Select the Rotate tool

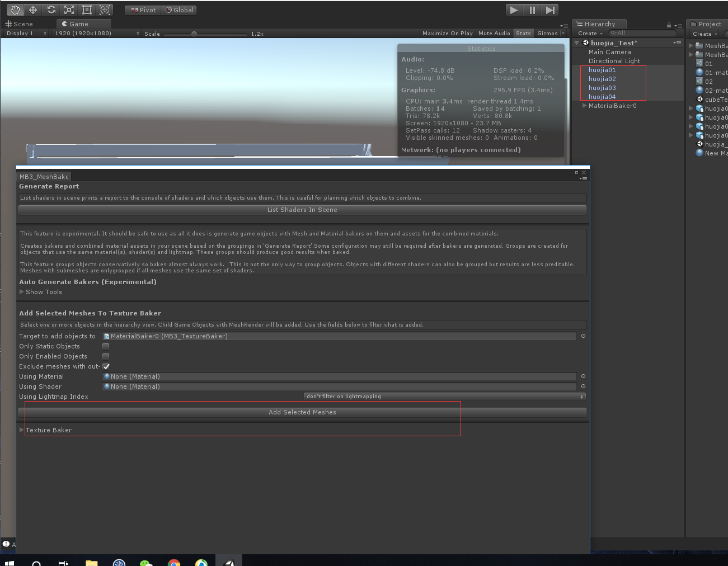51,10
